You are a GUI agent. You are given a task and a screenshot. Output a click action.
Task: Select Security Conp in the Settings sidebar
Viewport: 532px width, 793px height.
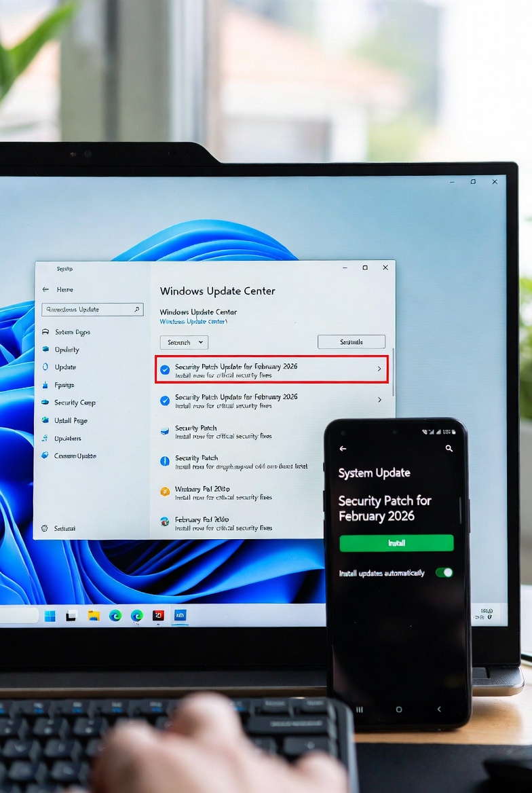[x=75, y=403]
